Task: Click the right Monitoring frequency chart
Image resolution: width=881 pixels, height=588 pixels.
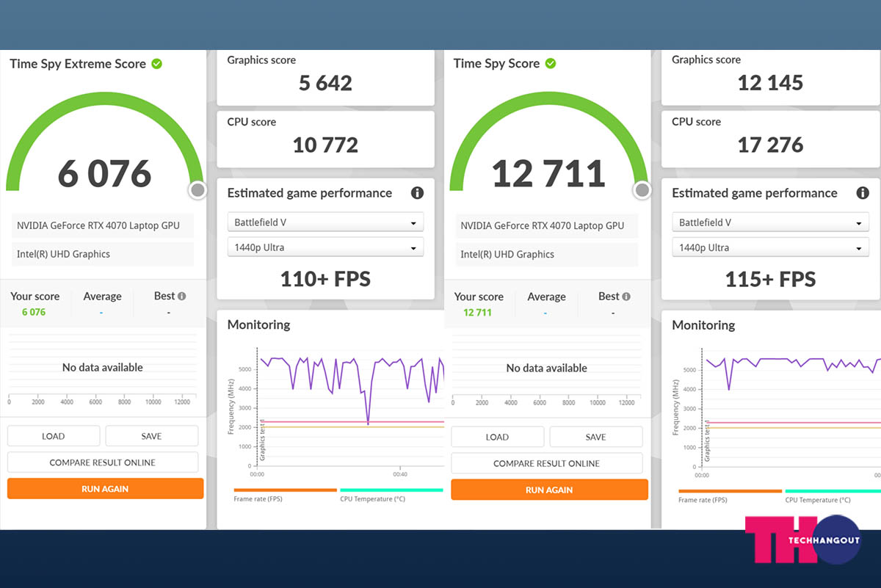Action: (791, 407)
